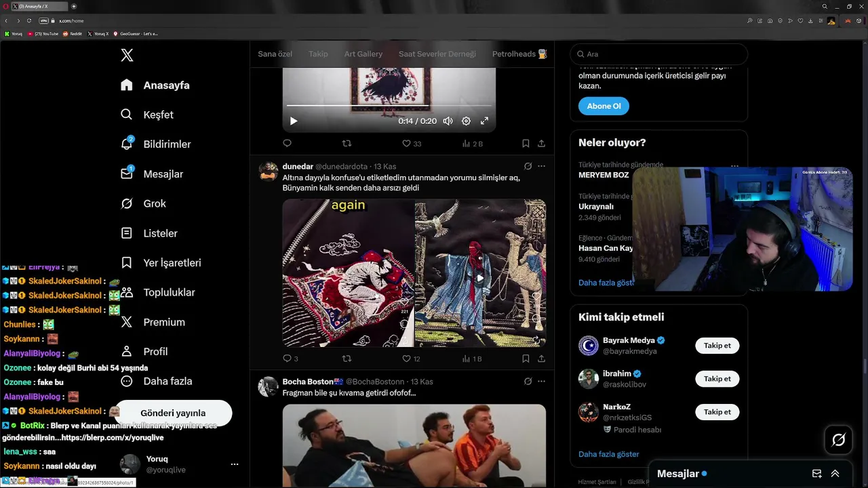This screenshot has width=868, height=488.
Task: Share the dunedar post
Action: click(541, 359)
